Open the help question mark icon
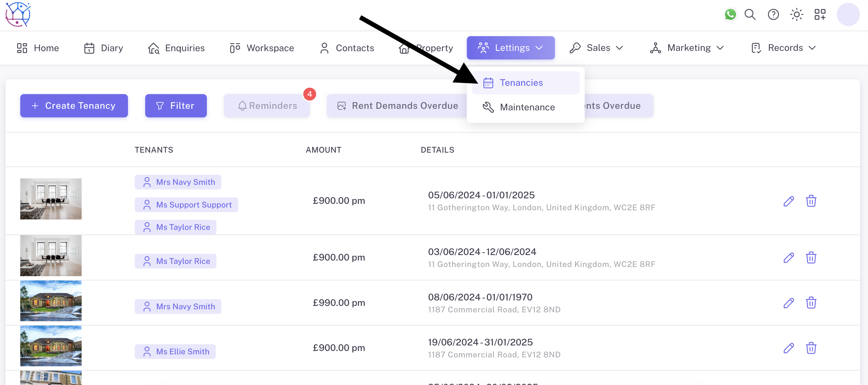This screenshot has width=868, height=385. [x=773, y=14]
